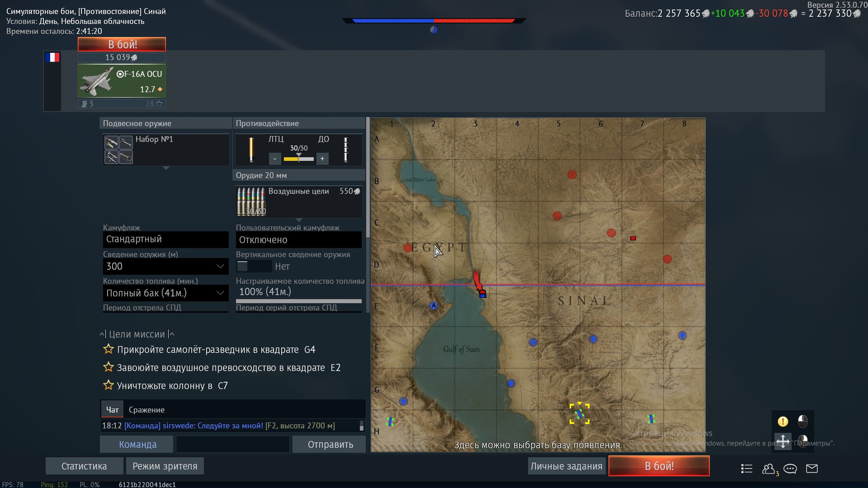Open Личные задания button
This screenshot has height=488, width=868.
click(566, 466)
